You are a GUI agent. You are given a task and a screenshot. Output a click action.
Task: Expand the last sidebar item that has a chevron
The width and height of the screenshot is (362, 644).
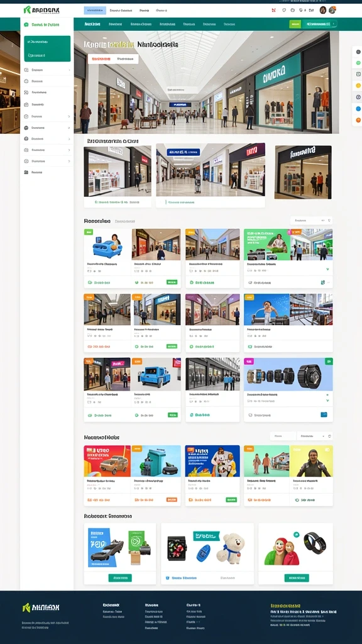[x=47, y=162]
